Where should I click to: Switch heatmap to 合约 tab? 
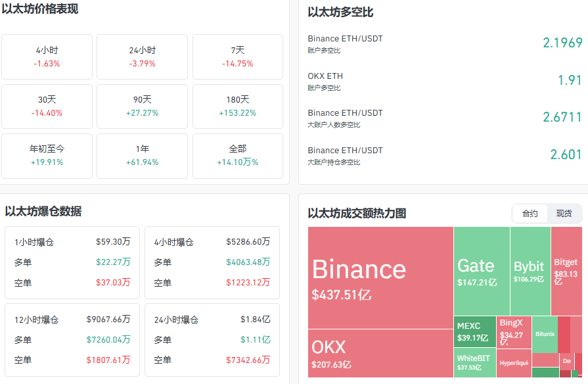[x=530, y=214]
